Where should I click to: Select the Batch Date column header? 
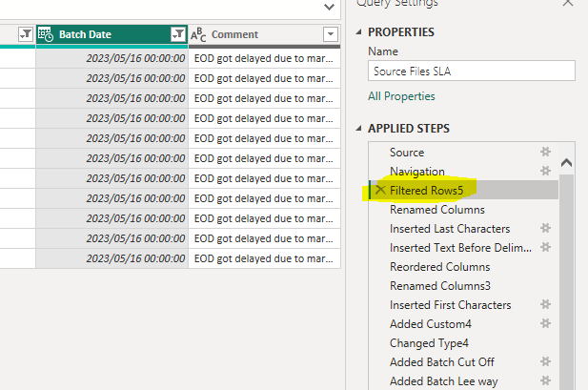(x=112, y=34)
